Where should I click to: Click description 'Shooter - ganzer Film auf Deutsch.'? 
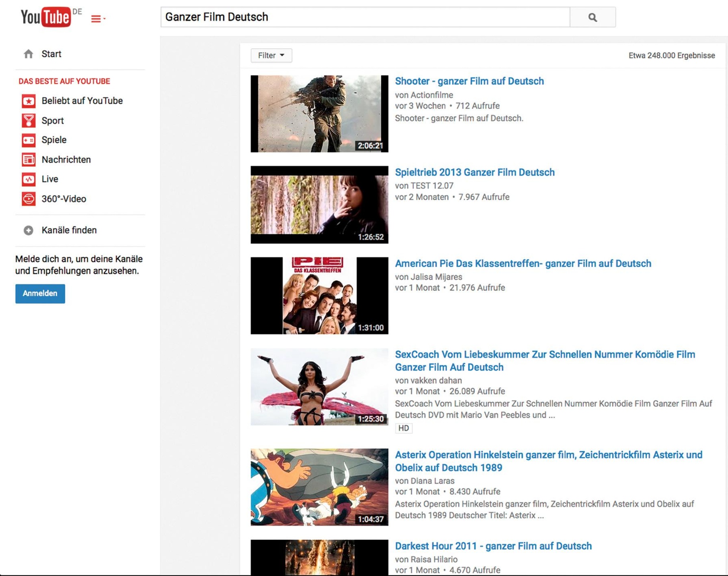[459, 118]
